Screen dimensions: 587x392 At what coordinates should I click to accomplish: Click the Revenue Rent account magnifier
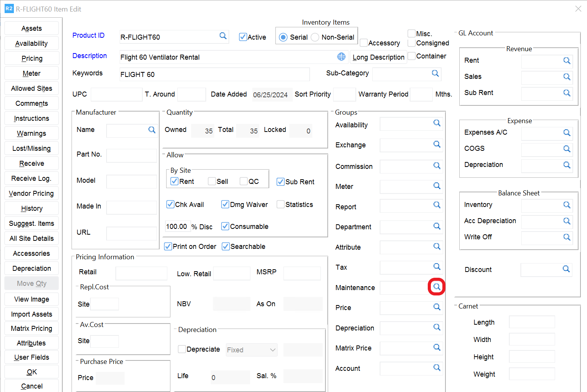[567, 61]
